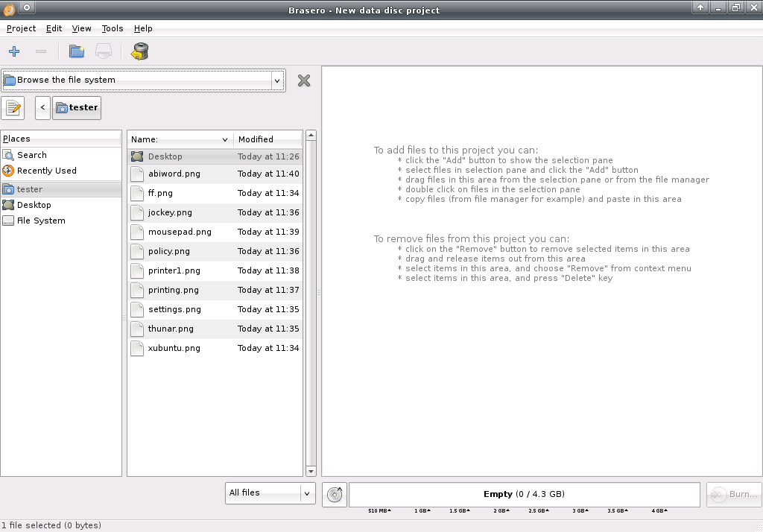This screenshot has width=763, height=532.
Task: Click the file icon beside jockey.png
Action: 137,212
